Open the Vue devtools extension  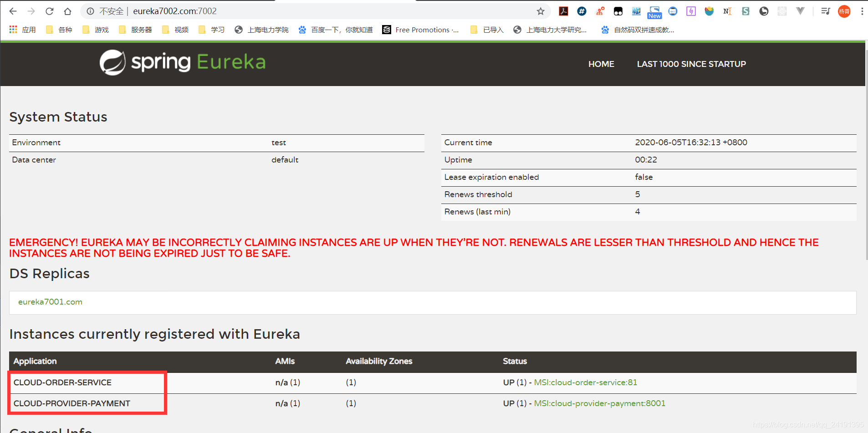coord(800,11)
